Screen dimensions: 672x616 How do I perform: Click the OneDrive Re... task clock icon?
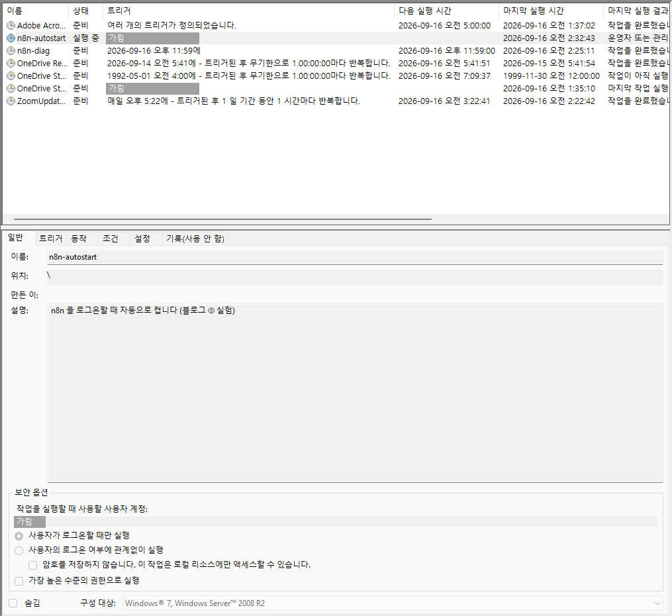(x=11, y=64)
